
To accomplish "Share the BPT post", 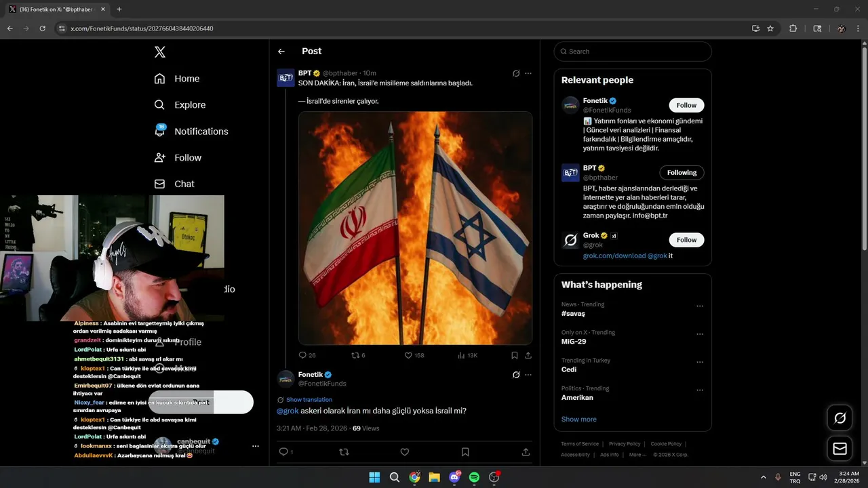I will pyautogui.click(x=528, y=355).
